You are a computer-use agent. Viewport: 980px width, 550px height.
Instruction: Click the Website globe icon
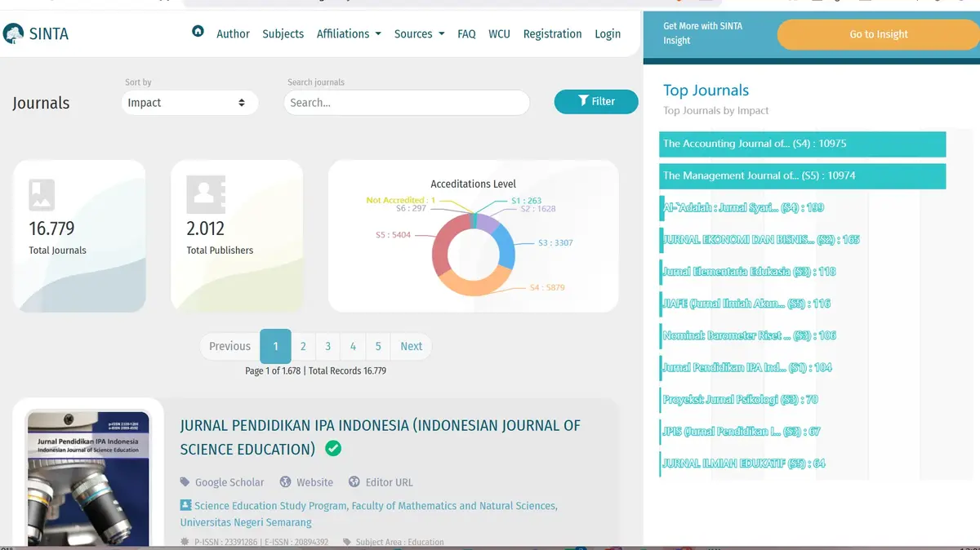(x=285, y=482)
